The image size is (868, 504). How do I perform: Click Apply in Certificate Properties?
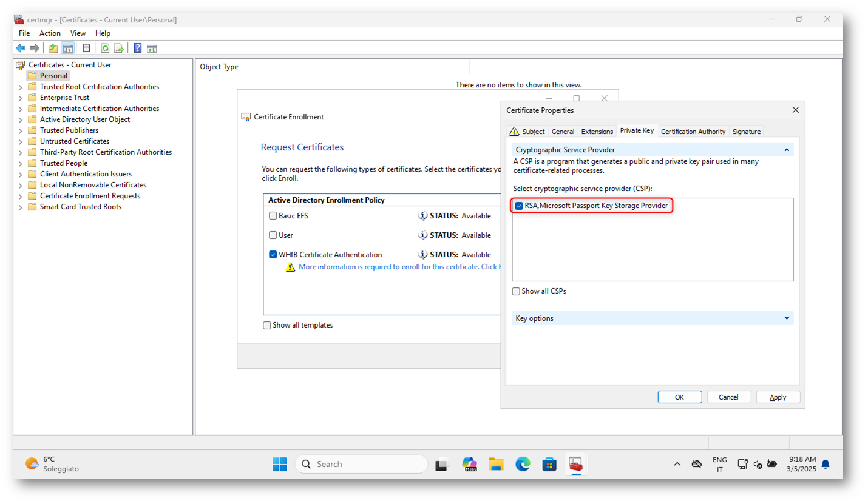tap(778, 397)
